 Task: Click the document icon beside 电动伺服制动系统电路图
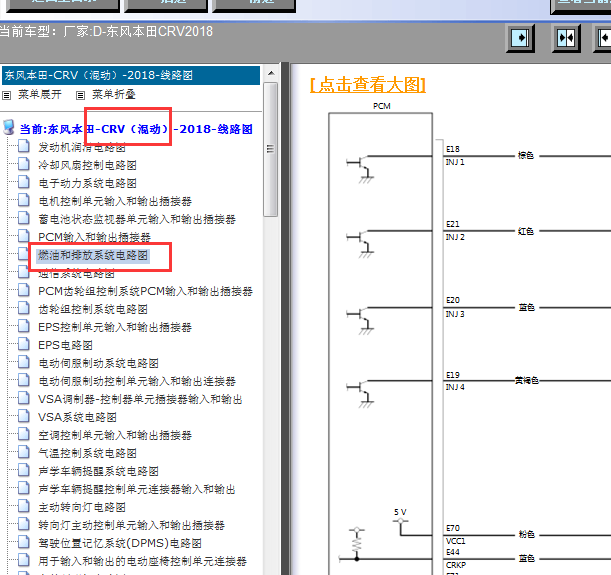(24, 362)
